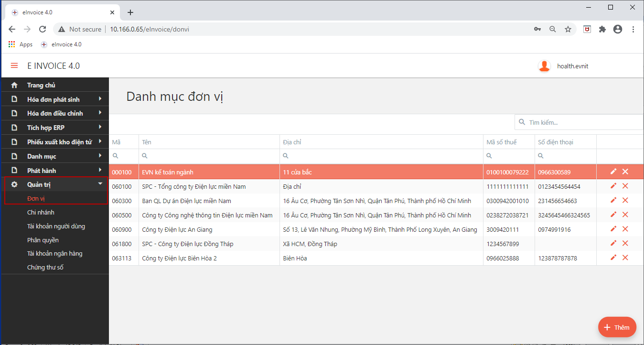Go to Trang chủ in sidebar
This screenshot has height=345, width=644.
(55, 85)
